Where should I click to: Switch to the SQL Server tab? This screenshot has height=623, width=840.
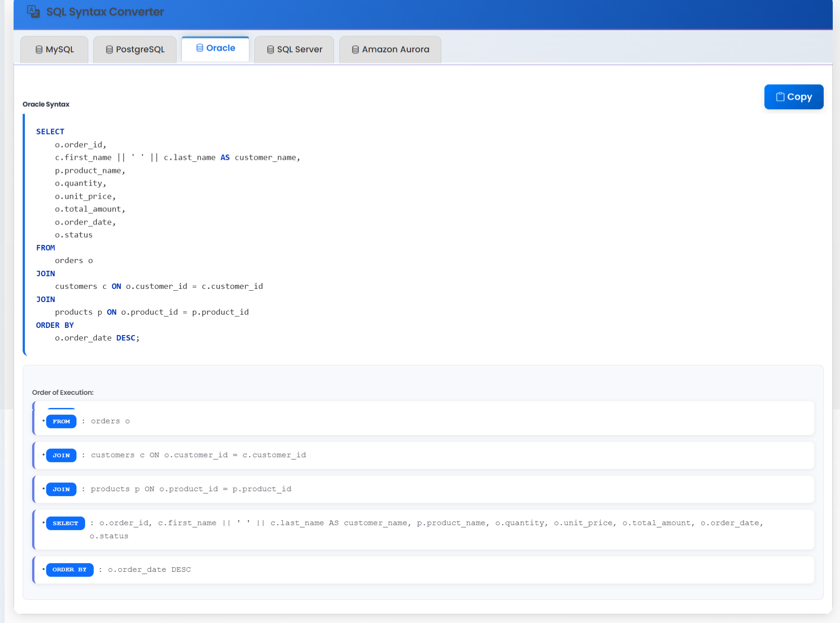point(294,49)
